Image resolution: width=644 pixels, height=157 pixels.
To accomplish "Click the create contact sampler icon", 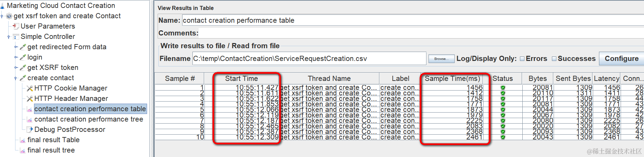I will pos(23,78).
